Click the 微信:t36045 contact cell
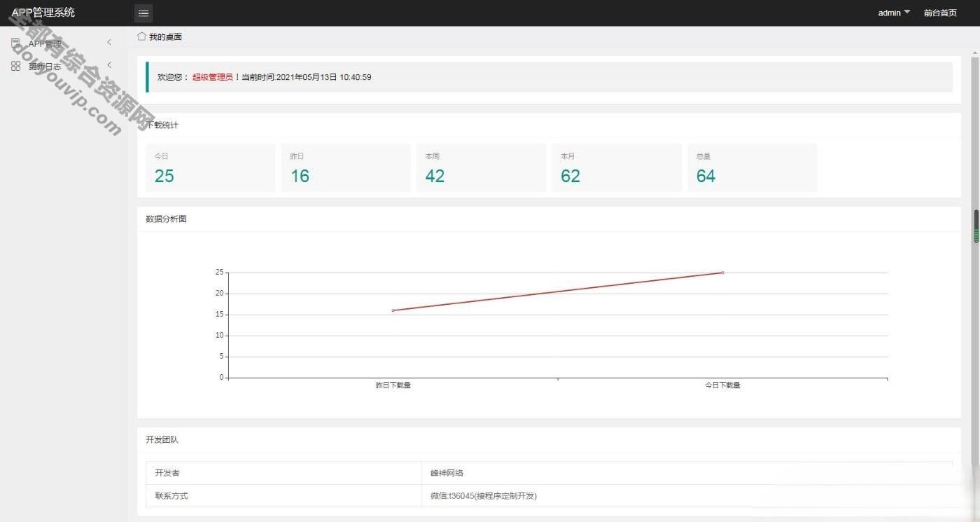Viewport: 980px width, 522px height. tap(687, 495)
